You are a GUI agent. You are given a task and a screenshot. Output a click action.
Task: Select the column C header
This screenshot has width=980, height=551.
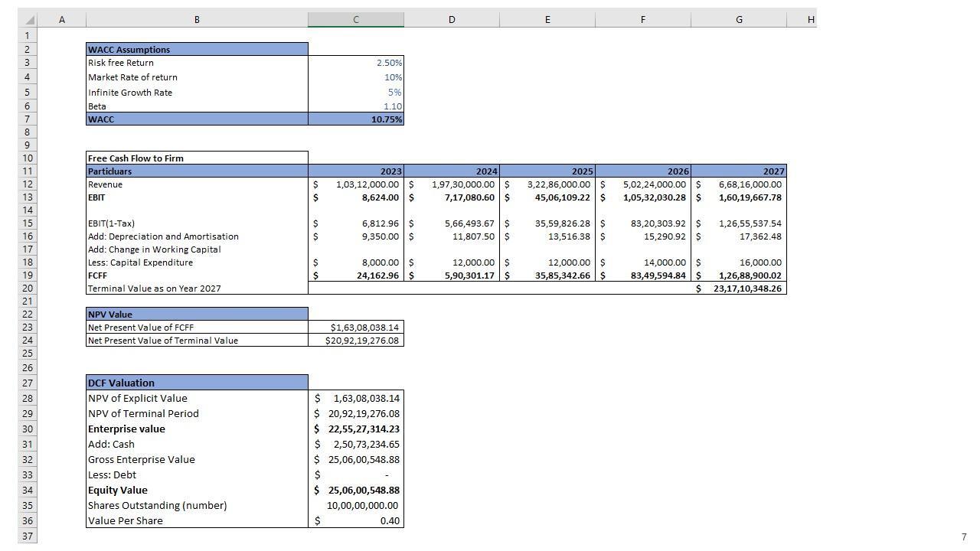pos(355,20)
